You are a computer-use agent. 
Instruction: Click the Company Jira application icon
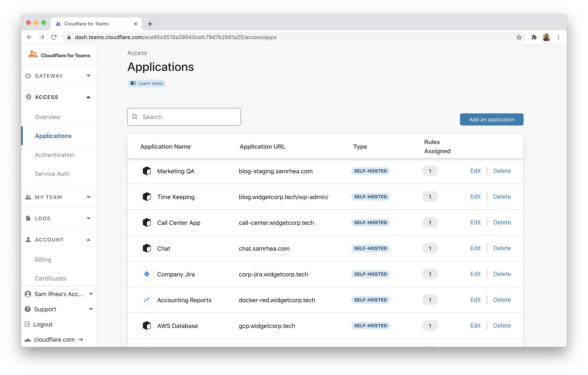147,274
